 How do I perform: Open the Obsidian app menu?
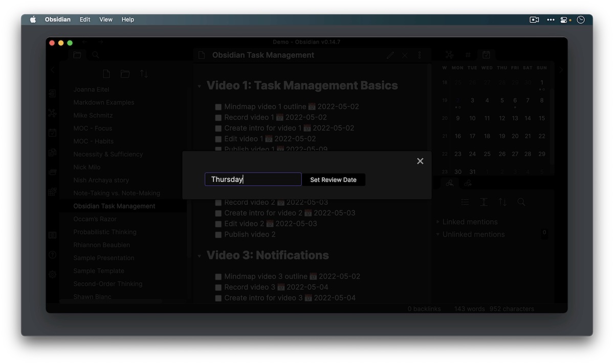coord(58,19)
